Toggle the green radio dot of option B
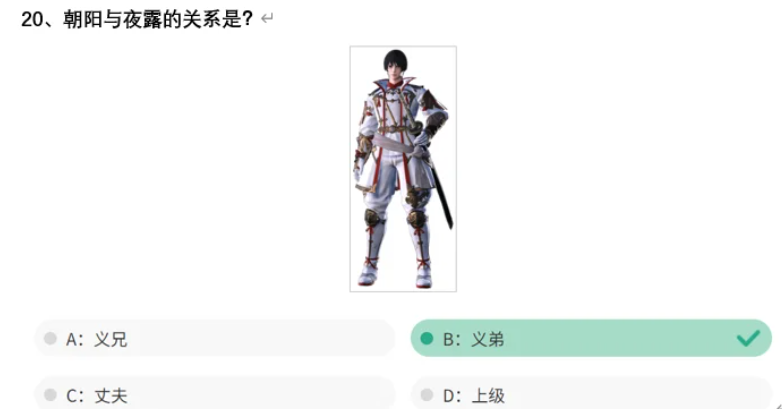The image size is (782, 409). coord(426,339)
